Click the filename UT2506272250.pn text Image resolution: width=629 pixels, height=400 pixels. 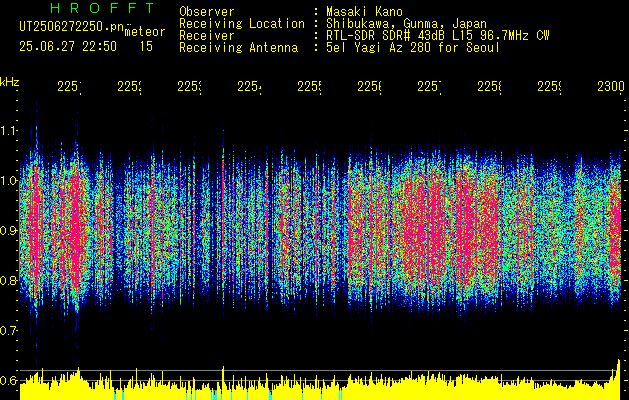pyautogui.click(x=71, y=27)
